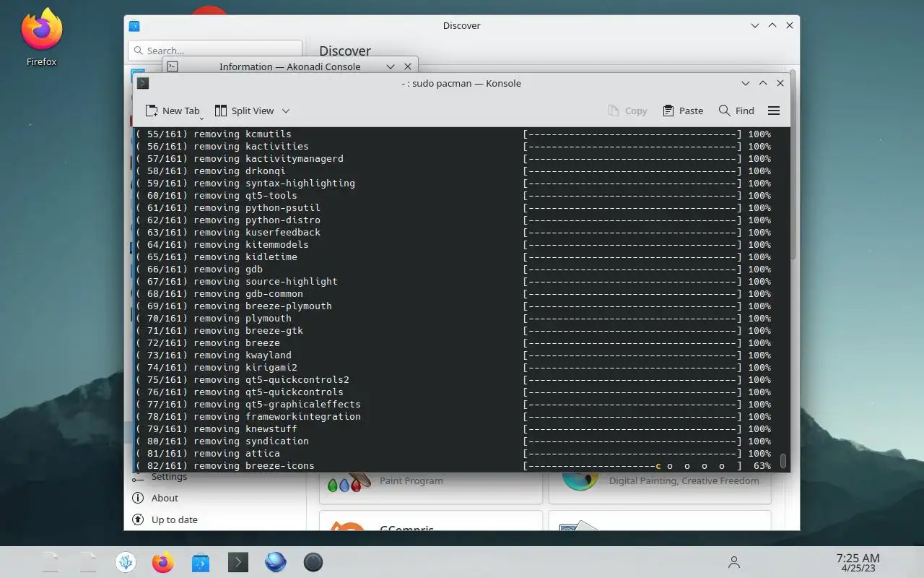This screenshot has height=578, width=924.
Task: Click the blue globe icon in the taskbar
Action: 276,562
